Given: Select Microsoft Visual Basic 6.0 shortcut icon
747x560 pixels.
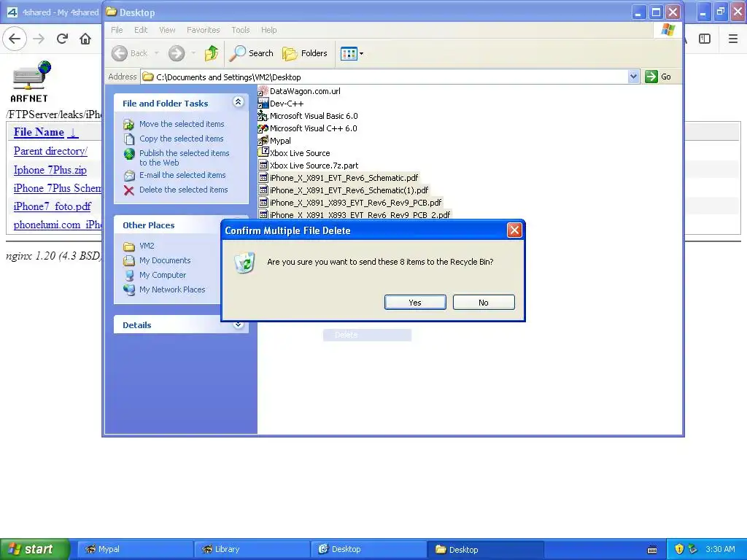Looking at the screenshot, I should (x=263, y=116).
